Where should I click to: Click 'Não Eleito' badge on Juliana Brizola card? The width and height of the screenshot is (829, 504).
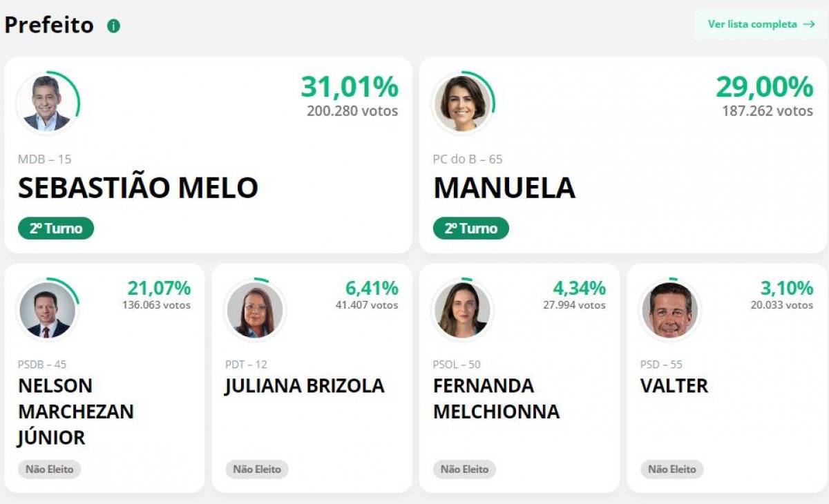[257, 469]
